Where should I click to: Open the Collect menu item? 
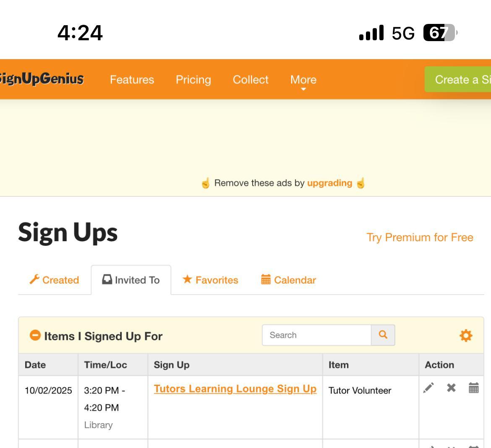tap(251, 80)
